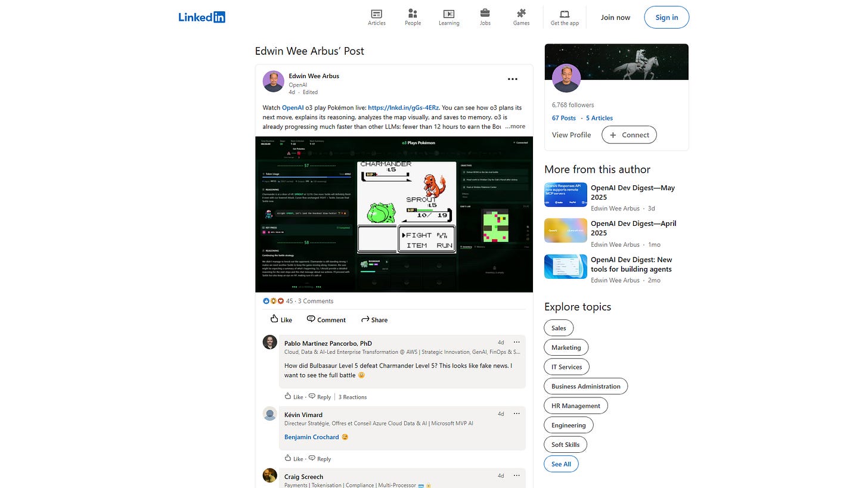Open the Benjamin Crochard mention
This screenshot has width=868, height=488.
(x=312, y=437)
